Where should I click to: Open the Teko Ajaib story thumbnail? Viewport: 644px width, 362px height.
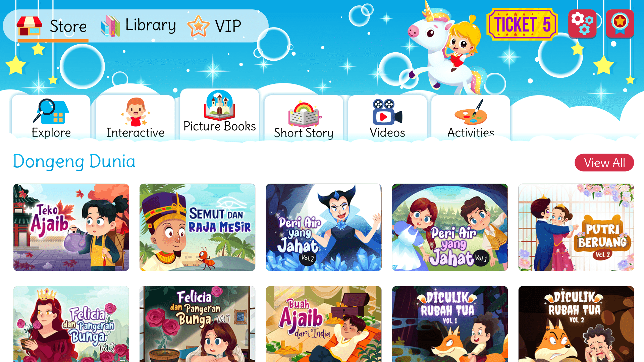(x=71, y=227)
